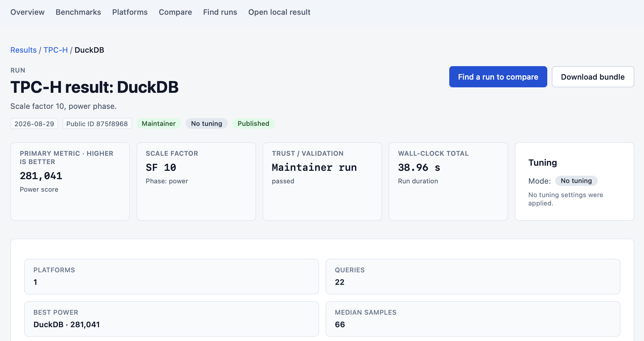Click the Tuning card heading

tap(543, 163)
